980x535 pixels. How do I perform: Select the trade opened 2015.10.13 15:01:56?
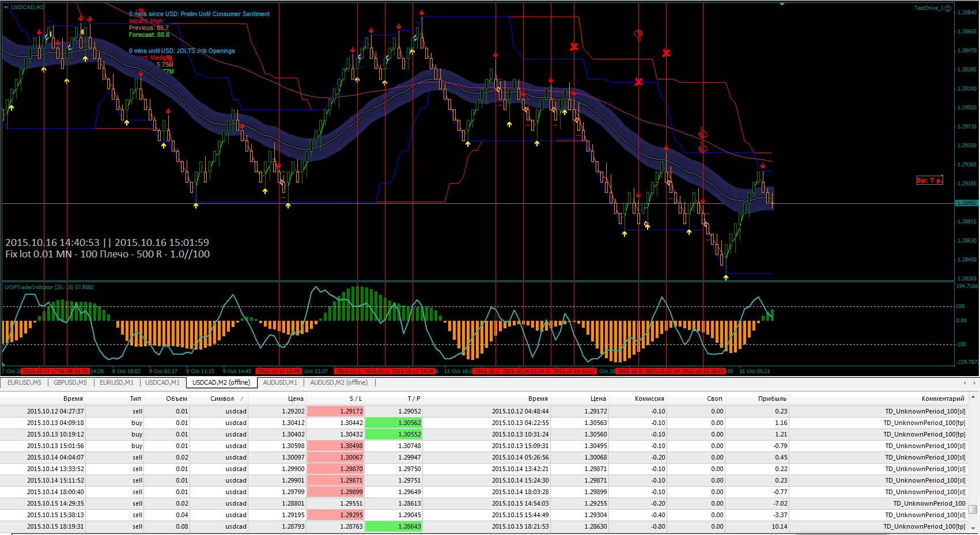pyautogui.click(x=484, y=446)
